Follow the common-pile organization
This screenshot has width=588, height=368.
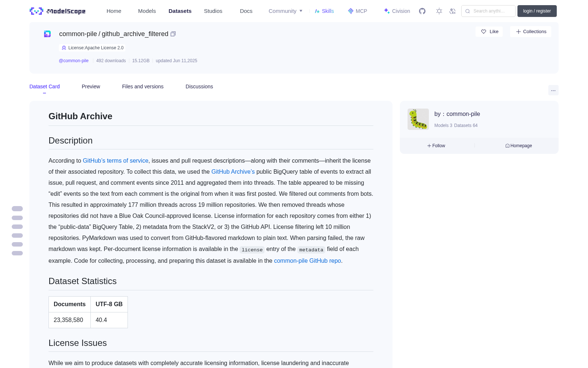(x=436, y=146)
